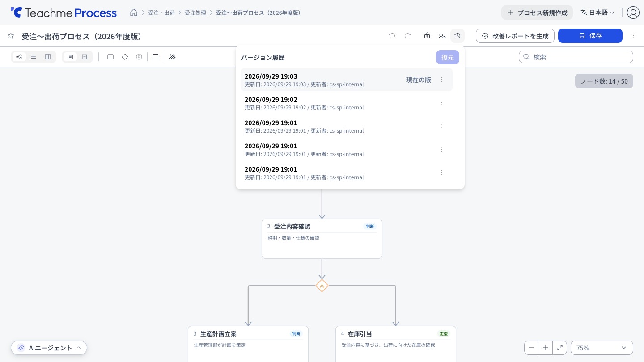This screenshot has height=362, width=644.
Task: Show detailed node cards
Action: [x=70, y=57]
